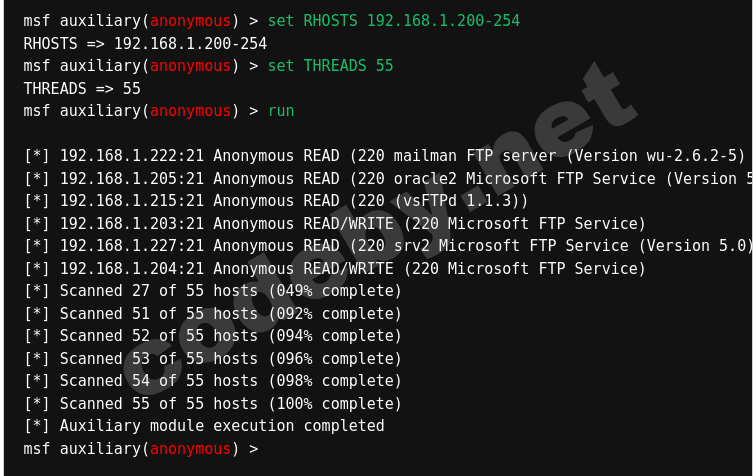Viewport: 754px width, 476px height.
Task: Click the 192.168.1.203:21 READ/WRITE result
Action: [x=334, y=224]
